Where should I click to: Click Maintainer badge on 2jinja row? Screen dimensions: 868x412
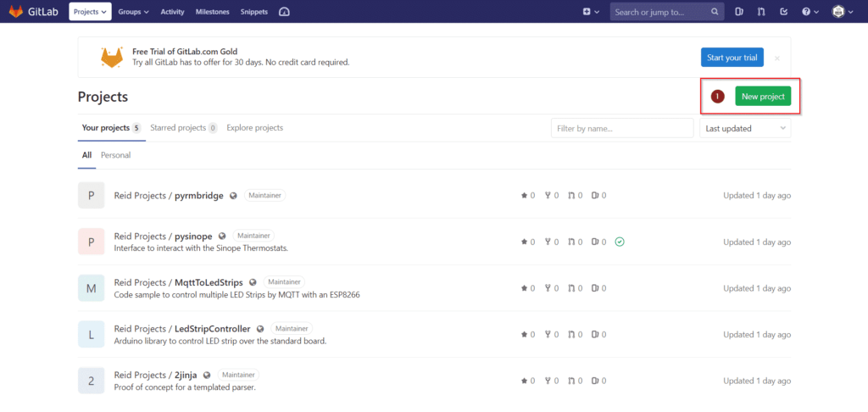[x=238, y=375]
